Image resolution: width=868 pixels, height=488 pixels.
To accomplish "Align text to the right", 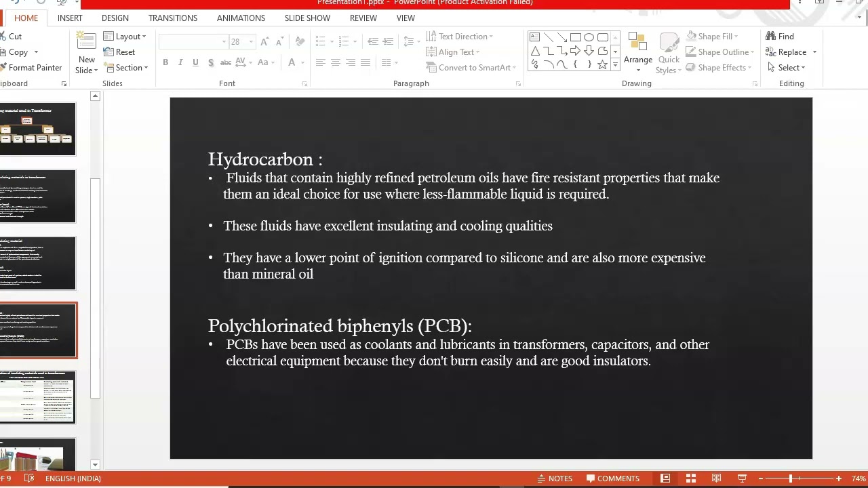I will point(351,62).
